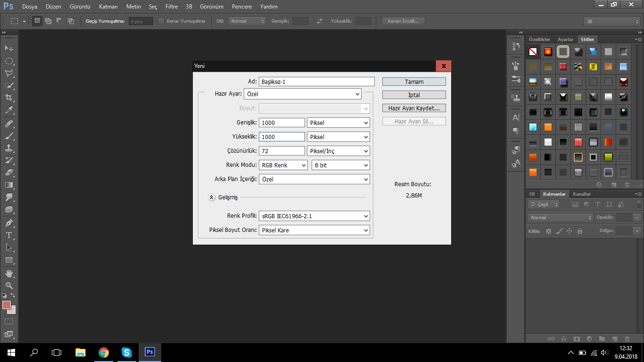Select the Crop tool
This screenshot has height=362, width=644.
pyautogui.click(x=9, y=98)
